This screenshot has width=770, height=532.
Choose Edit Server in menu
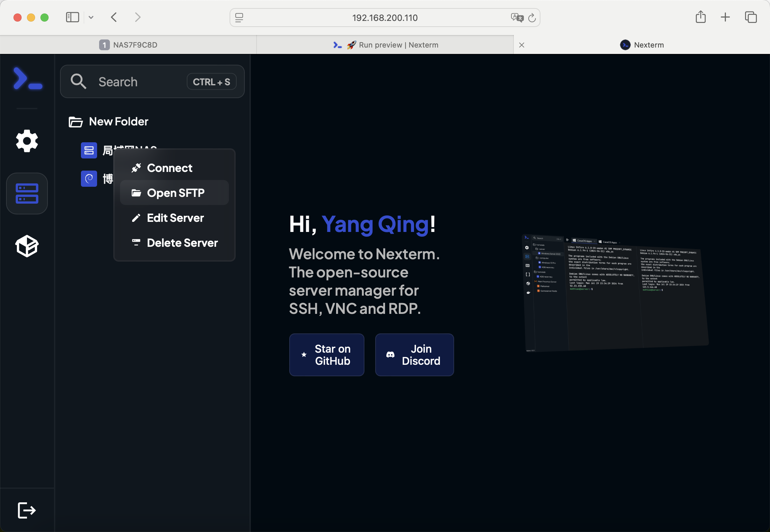click(x=174, y=218)
